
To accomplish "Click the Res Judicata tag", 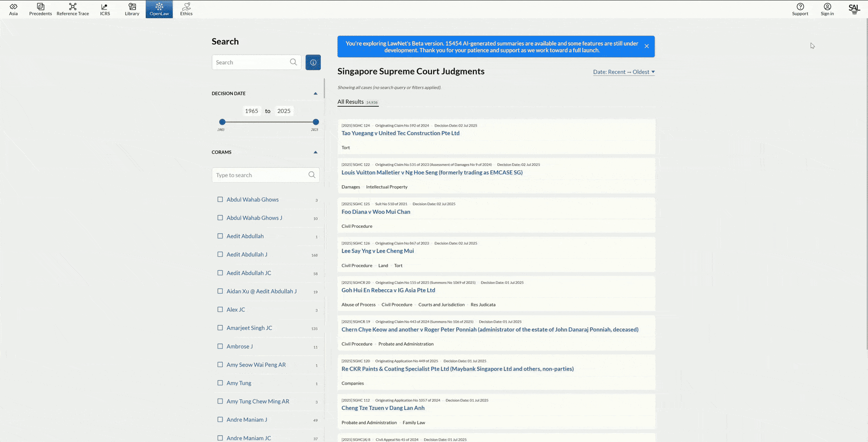I will click(x=483, y=305).
